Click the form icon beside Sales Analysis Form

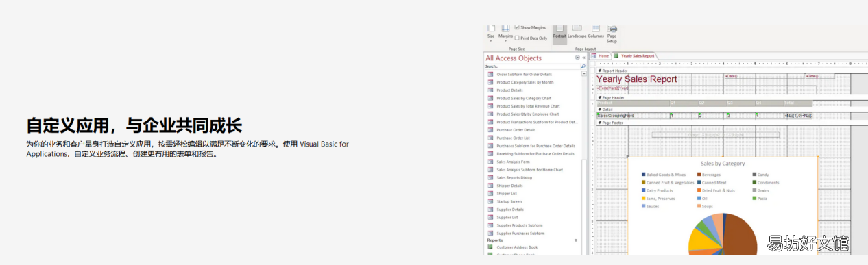(490, 162)
